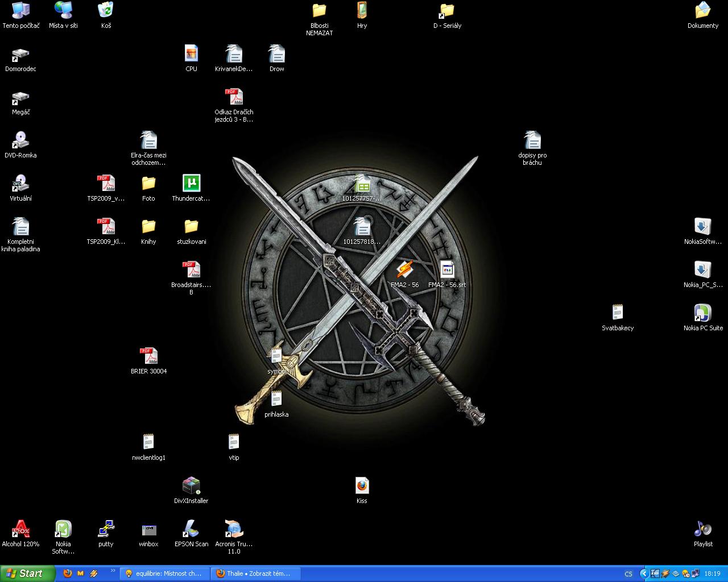Expand hidden system tray icons arrow
Screen dimensions: 728x582
click(643, 573)
